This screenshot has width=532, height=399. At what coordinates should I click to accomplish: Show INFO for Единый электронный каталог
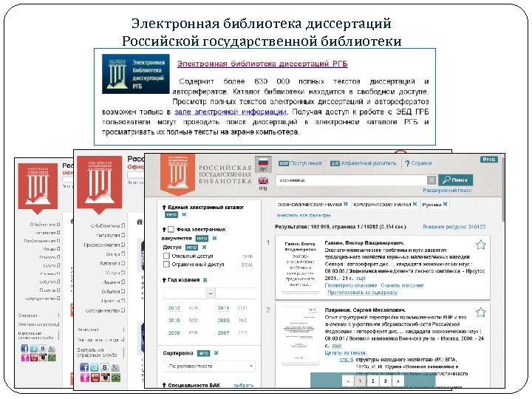(x=171, y=215)
